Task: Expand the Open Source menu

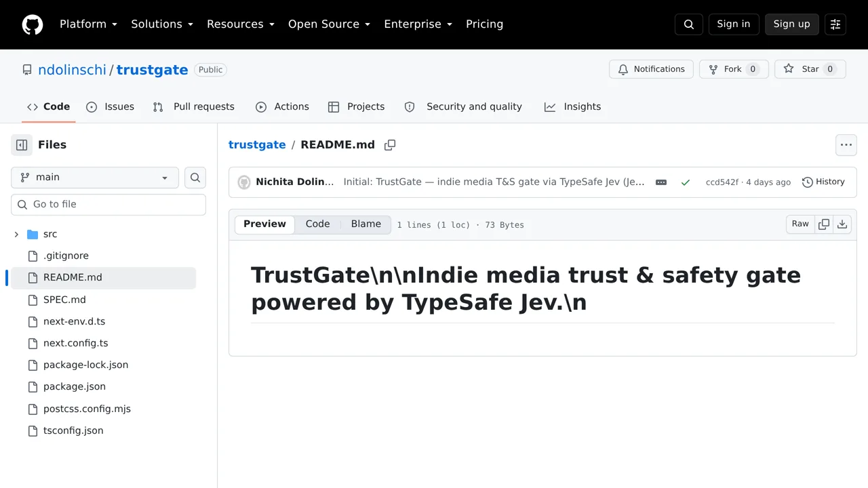Action: 330,24
